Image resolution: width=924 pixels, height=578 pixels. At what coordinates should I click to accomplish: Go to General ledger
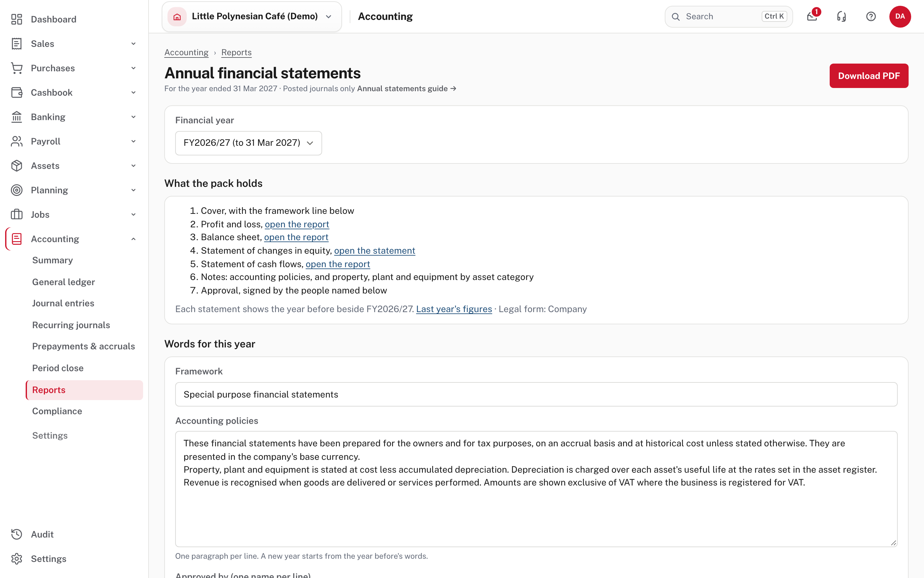pyautogui.click(x=64, y=282)
